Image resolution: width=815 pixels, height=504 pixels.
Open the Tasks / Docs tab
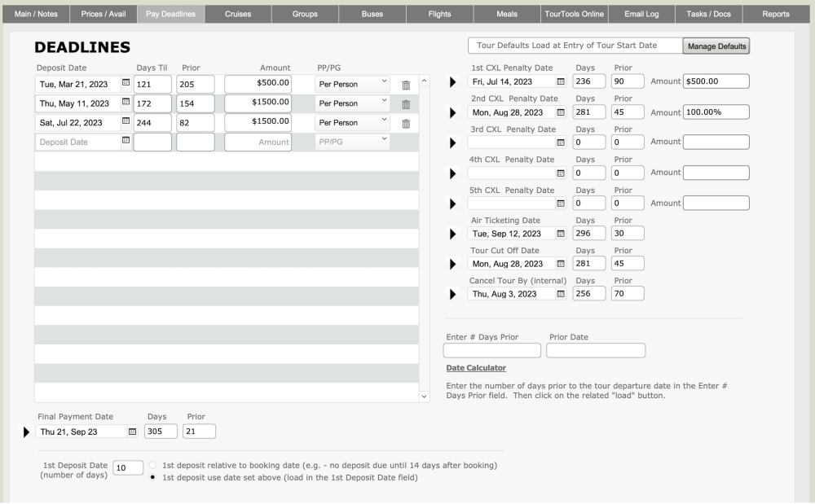[x=708, y=14]
